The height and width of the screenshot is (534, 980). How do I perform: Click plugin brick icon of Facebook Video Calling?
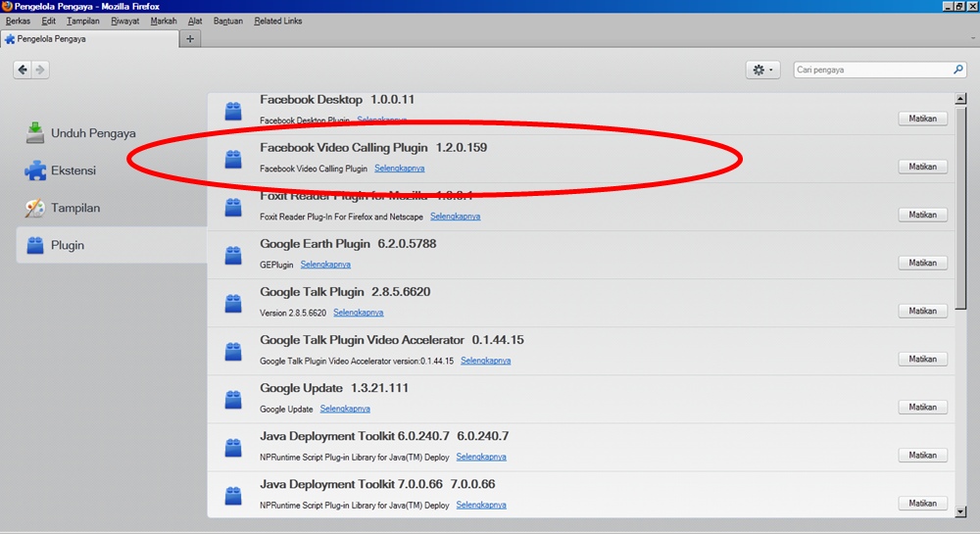(x=233, y=160)
